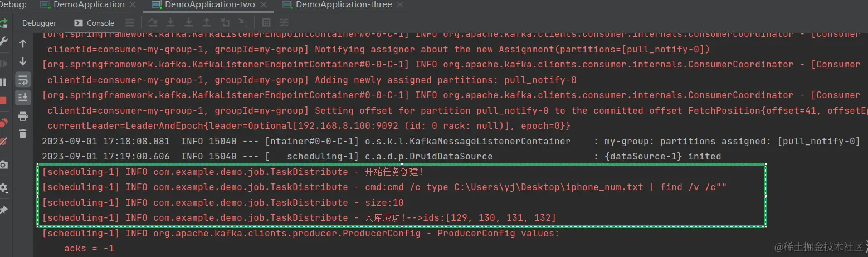This screenshot has width=868, height=257.
Task: Open debugger settings gear dropdown
Action: (x=3, y=188)
